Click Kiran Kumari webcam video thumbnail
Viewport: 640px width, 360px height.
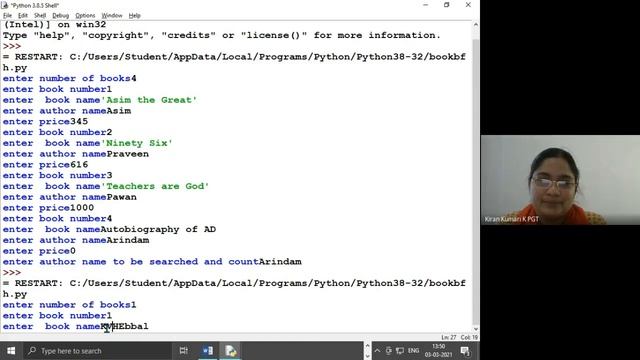click(560, 180)
